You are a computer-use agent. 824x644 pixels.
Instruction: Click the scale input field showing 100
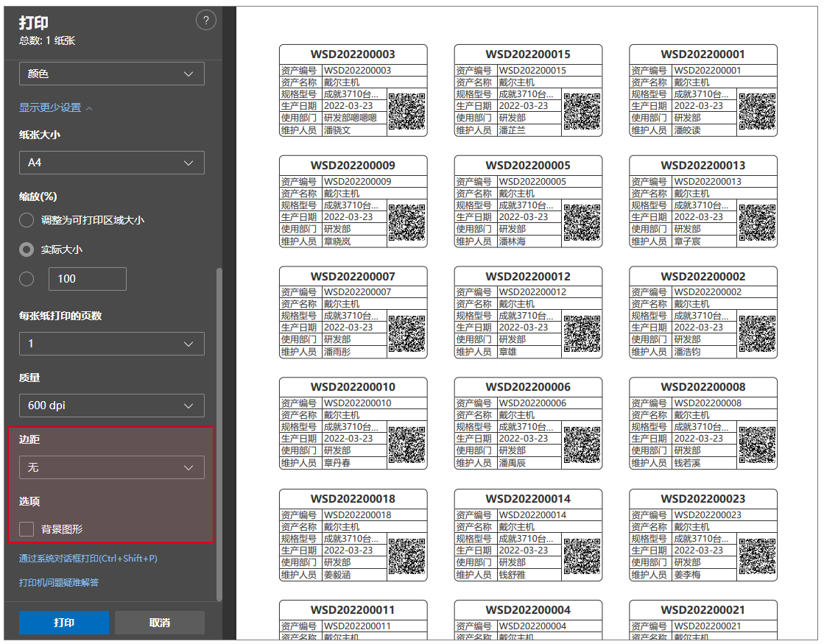pos(87,279)
